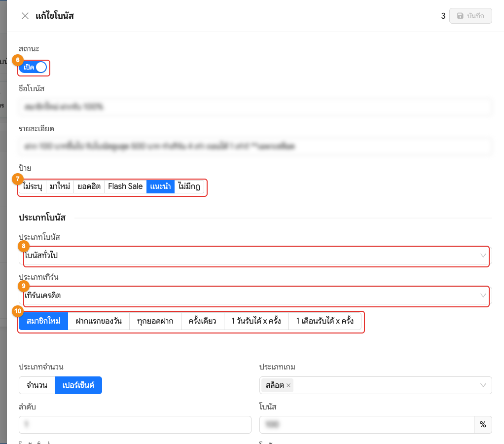
Task: Open the ประเภทเทิร์น dropdown showing เทิร์นเครดิต
Action: pos(255,296)
